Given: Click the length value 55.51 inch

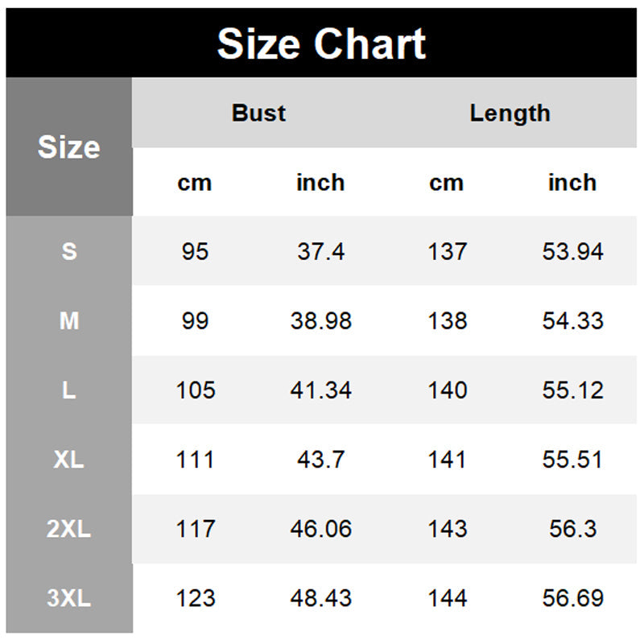Looking at the screenshot, I should click(572, 459).
